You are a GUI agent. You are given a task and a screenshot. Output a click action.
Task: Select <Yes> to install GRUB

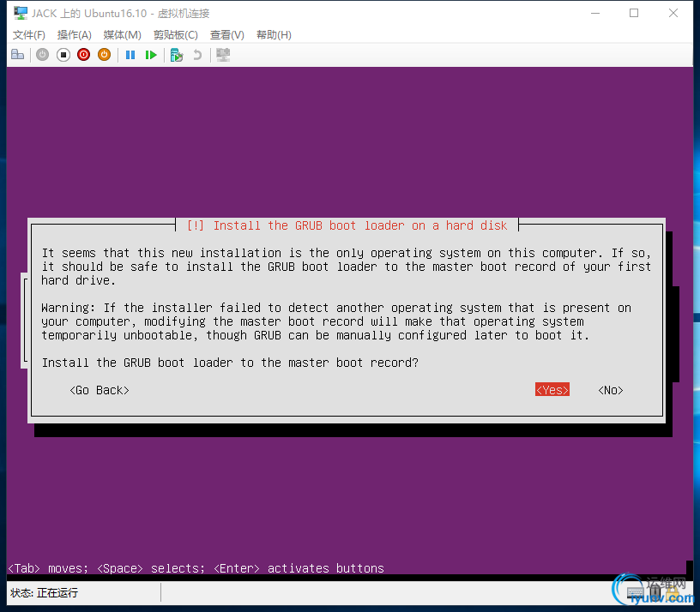coord(552,390)
